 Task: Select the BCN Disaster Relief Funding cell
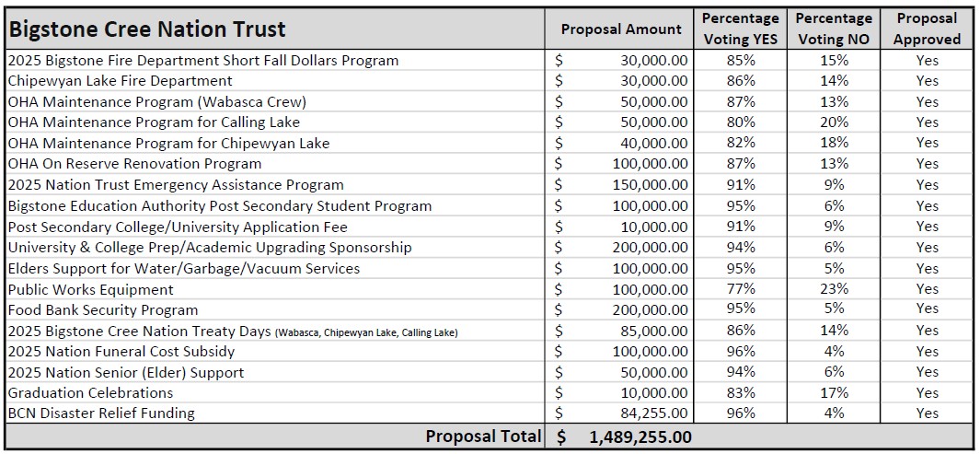275,413
